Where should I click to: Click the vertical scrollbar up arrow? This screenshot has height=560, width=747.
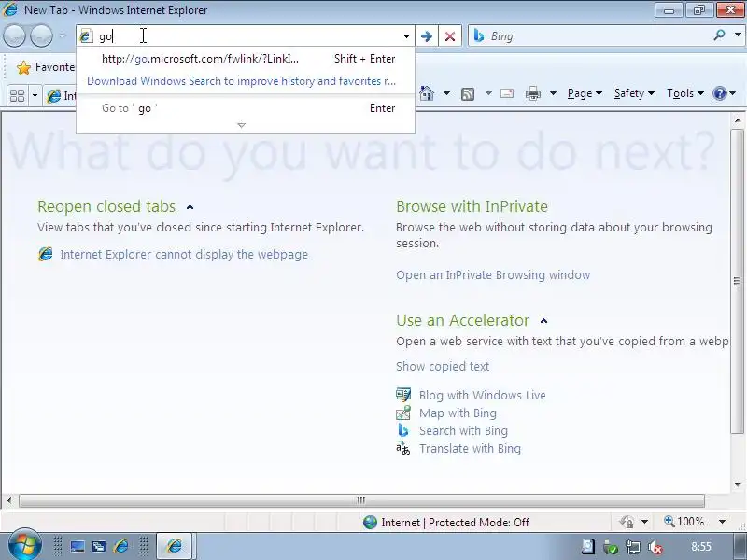(738, 120)
